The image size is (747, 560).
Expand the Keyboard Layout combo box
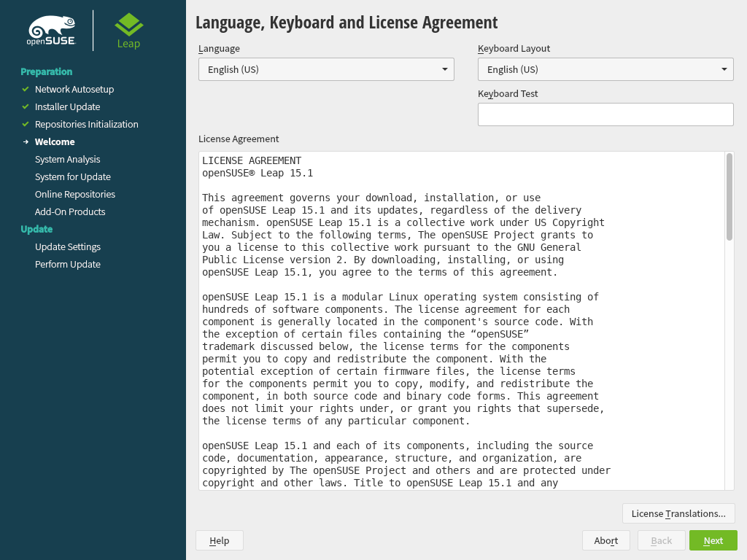[605, 69]
